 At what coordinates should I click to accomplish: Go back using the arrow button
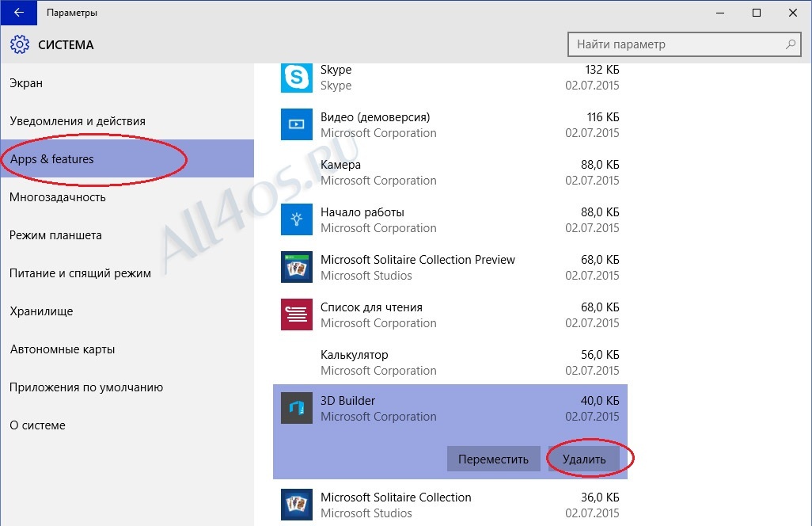pos(19,13)
